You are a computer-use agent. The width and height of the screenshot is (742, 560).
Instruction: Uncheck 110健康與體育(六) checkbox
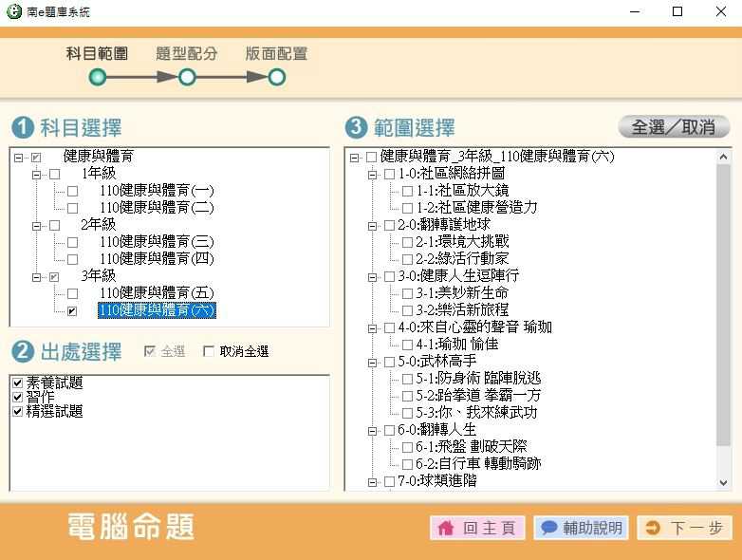coord(72,311)
